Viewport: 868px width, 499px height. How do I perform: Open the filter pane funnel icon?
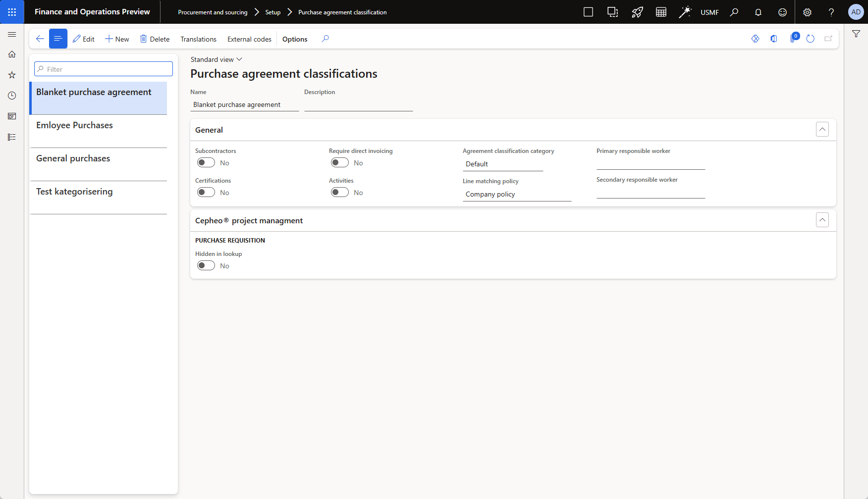856,34
